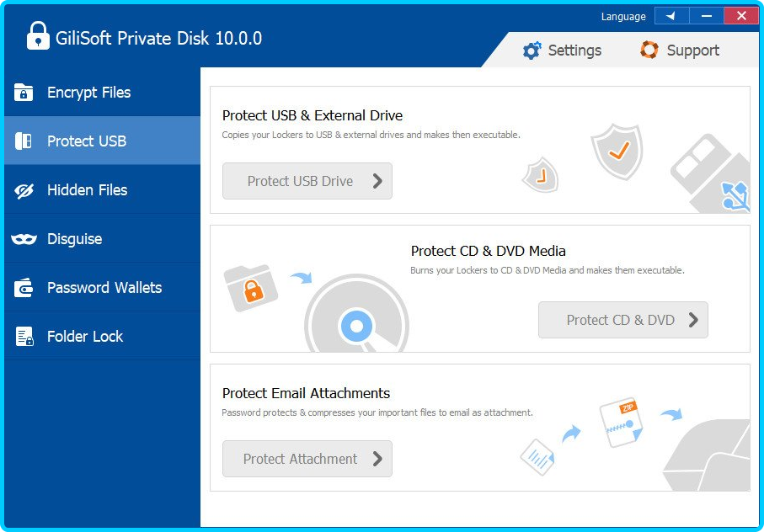Click the Language label

(x=623, y=17)
